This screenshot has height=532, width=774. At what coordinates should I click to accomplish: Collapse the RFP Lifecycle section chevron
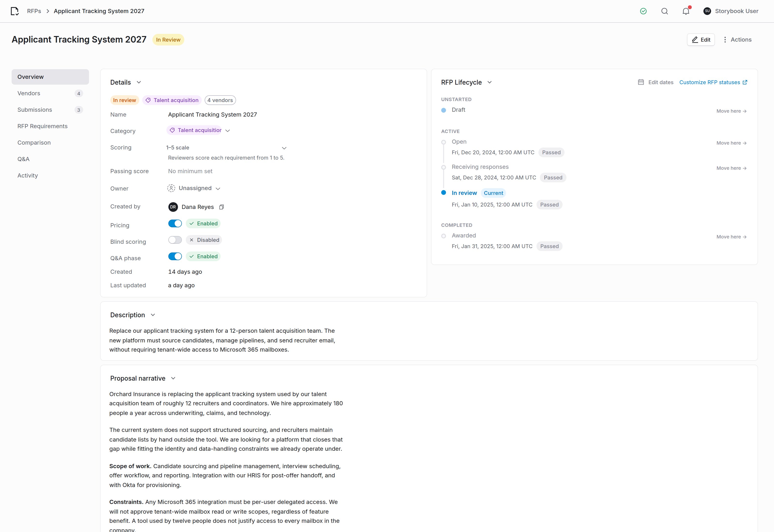click(x=489, y=82)
